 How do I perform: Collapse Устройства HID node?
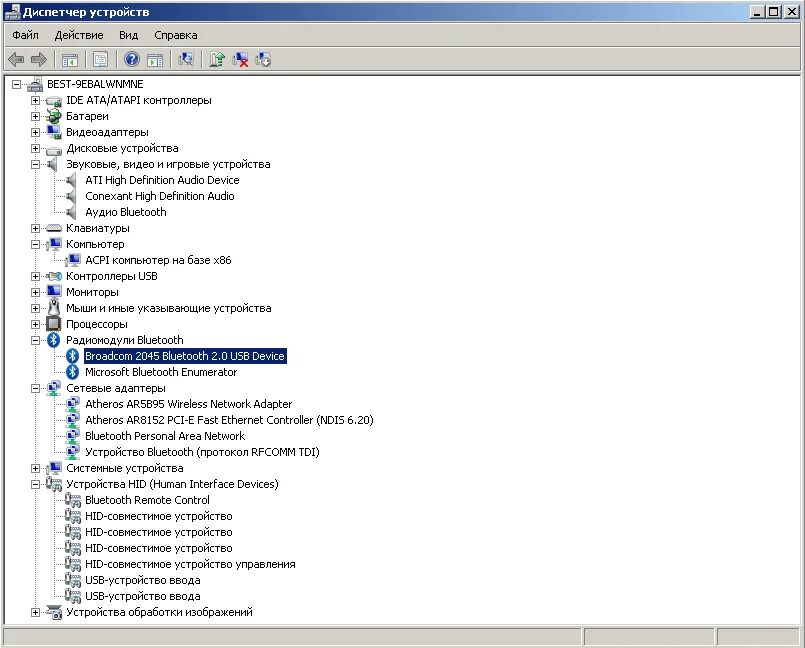tap(35, 484)
